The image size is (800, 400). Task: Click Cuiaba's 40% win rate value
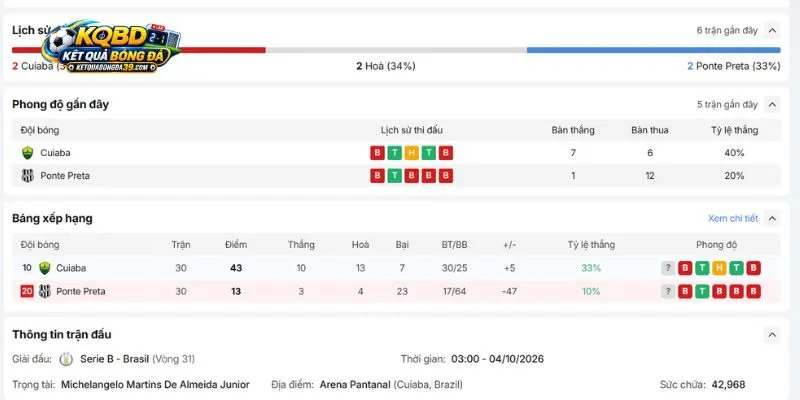click(x=734, y=153)
